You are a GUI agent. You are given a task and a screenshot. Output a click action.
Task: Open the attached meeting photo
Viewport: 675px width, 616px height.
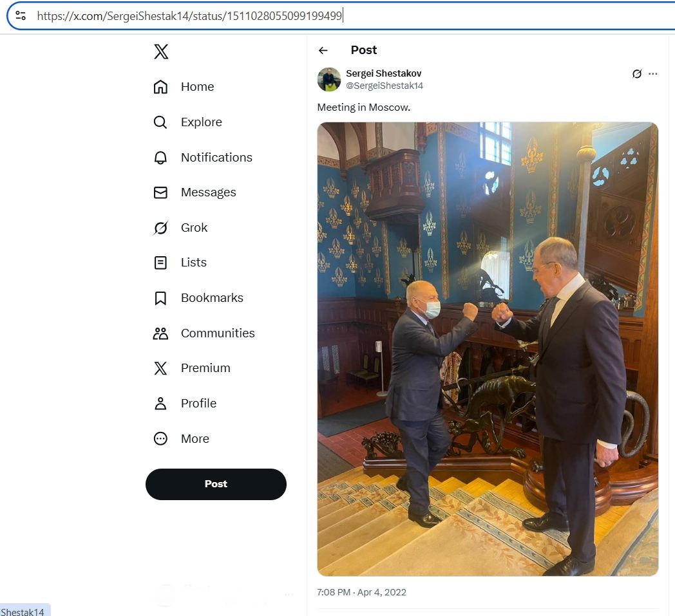pyautogui.click(x=488, y=349)
